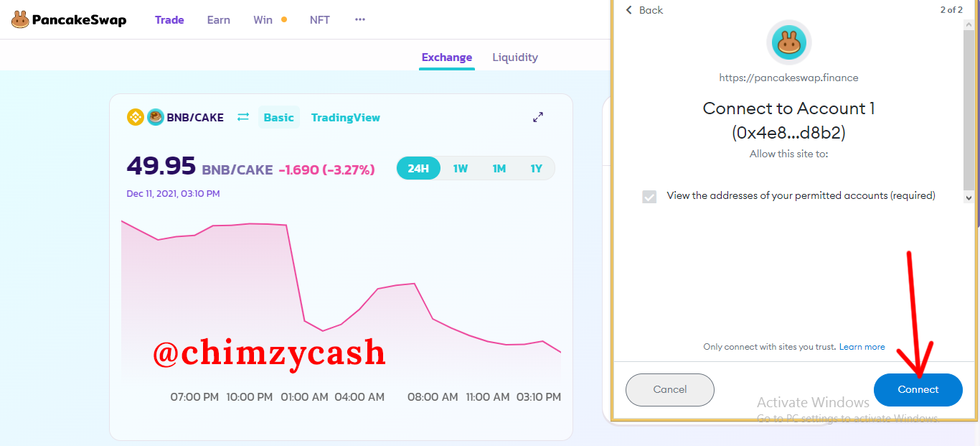The image size is (980, 446).
Task: Open the Trade menu
Action: [169, 20]
